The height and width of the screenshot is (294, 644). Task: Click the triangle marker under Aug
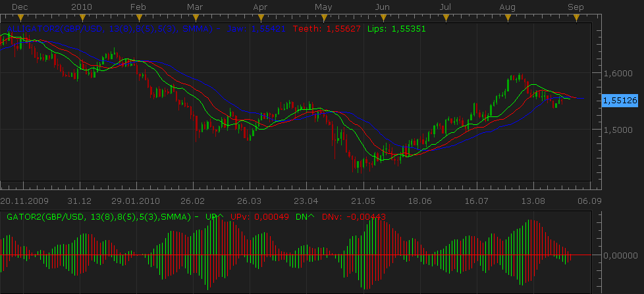508,18
